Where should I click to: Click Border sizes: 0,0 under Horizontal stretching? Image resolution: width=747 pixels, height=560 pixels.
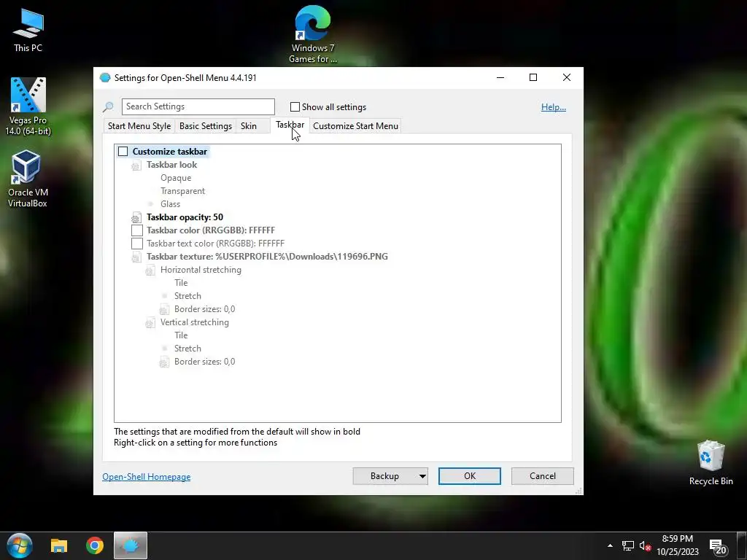[x=204, y=309]
